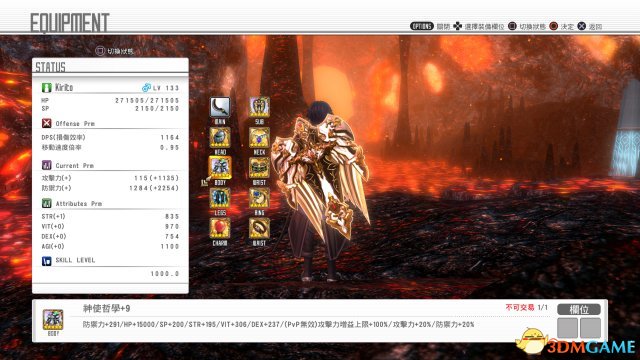The width and height of the screenshot is (640, 360).
Task: Click the 切換狀態 label in the header
Action: click(533, 27)
